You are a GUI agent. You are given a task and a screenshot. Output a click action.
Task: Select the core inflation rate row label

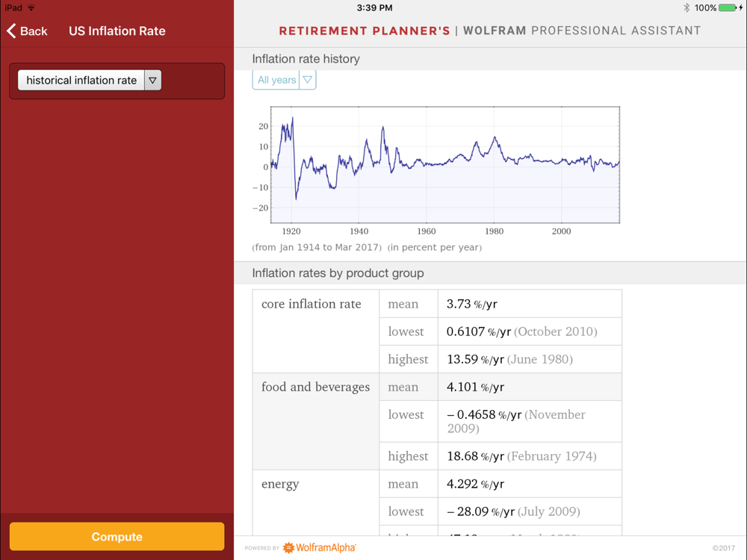click(311, 304)
